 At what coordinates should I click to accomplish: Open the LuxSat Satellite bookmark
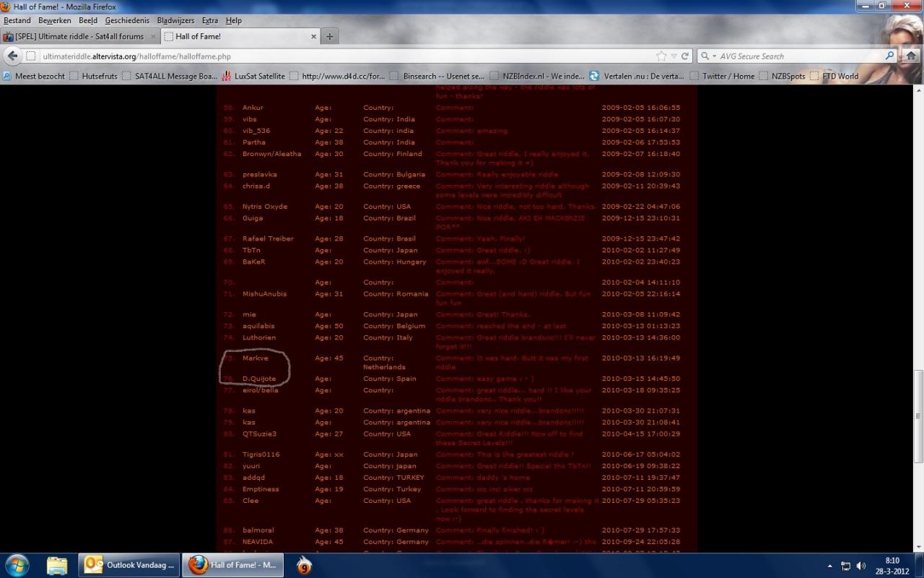point(253,76)
